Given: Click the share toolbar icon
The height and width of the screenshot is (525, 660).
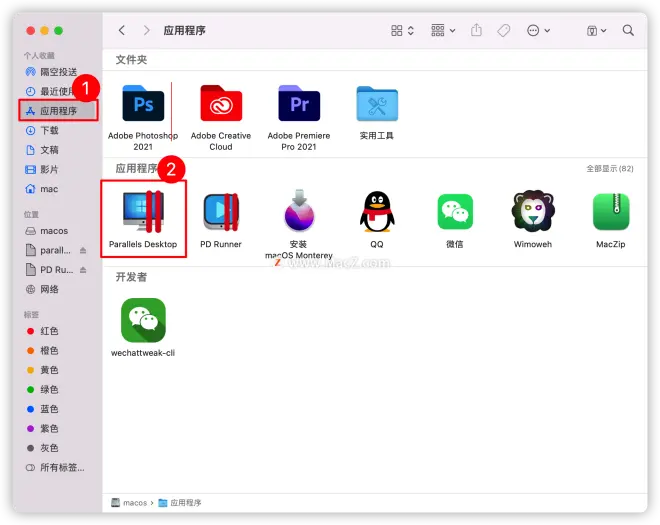Looking at the screenshot, I should pyautogui.click(x=476, y=30).
